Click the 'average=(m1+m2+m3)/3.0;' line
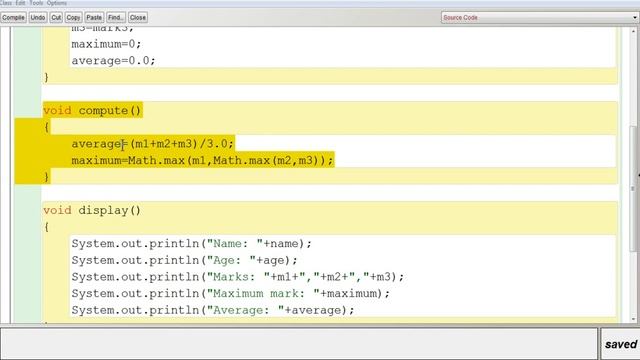Viewport: 640px width, 360px height. click(153, 144)
